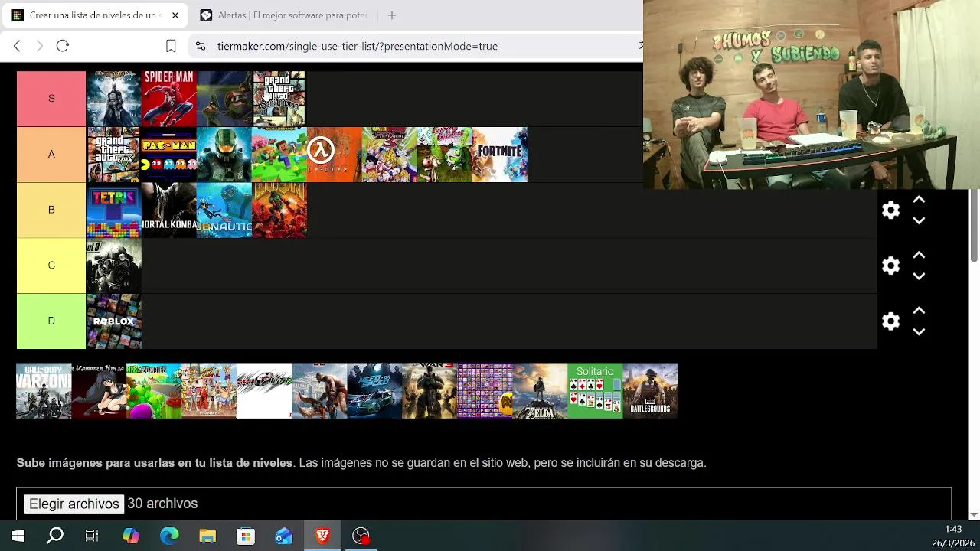Open File Explorer from taskbar
Screen dimensions: 980x551
pos(207,536)
